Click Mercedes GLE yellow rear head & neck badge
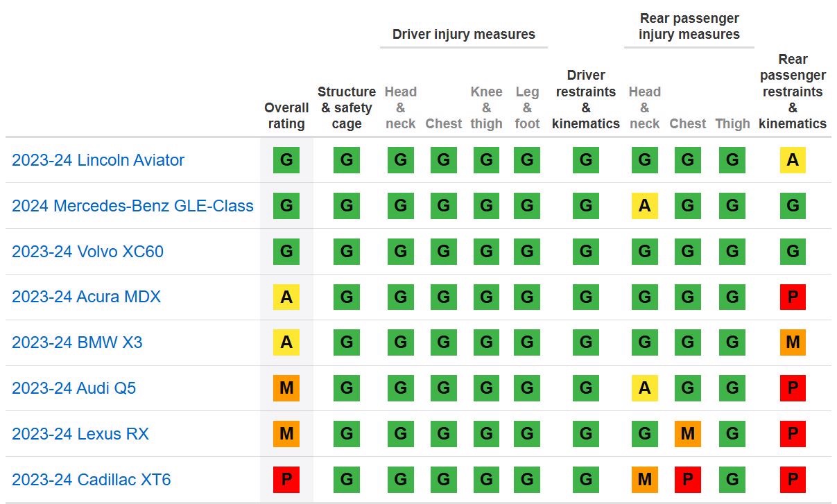This screenshot has height=504, width=837. (x=644, y=206)
